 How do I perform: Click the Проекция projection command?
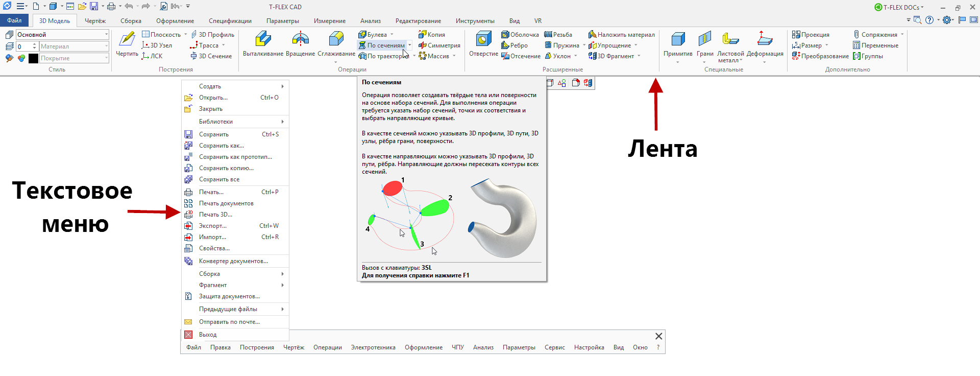coord(811,35)
